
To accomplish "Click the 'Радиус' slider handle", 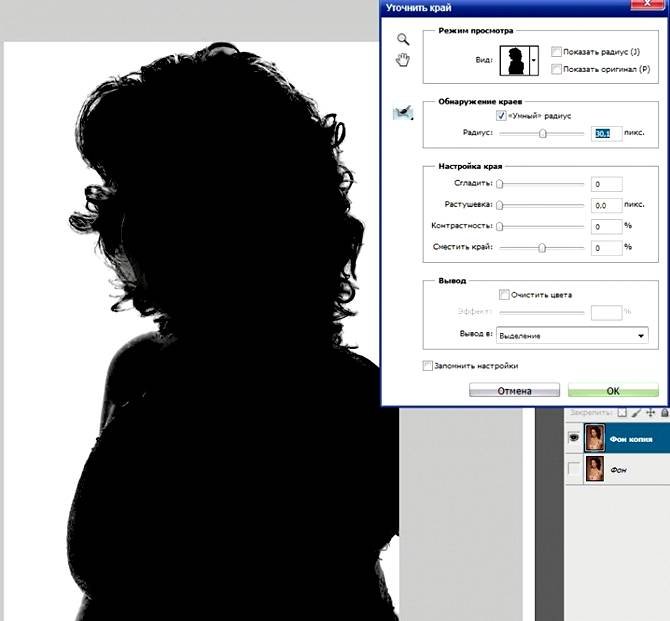I will pos(543,133).
